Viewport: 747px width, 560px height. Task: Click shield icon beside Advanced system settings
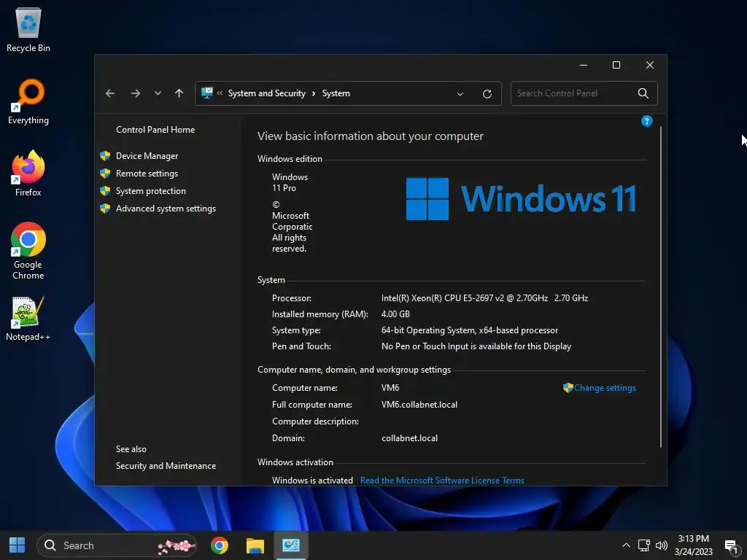(105, 209)
